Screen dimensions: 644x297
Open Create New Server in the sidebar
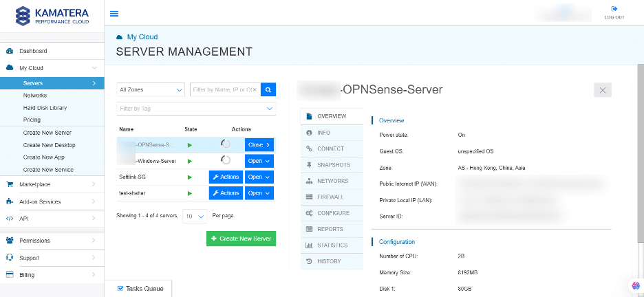(47, 133)
